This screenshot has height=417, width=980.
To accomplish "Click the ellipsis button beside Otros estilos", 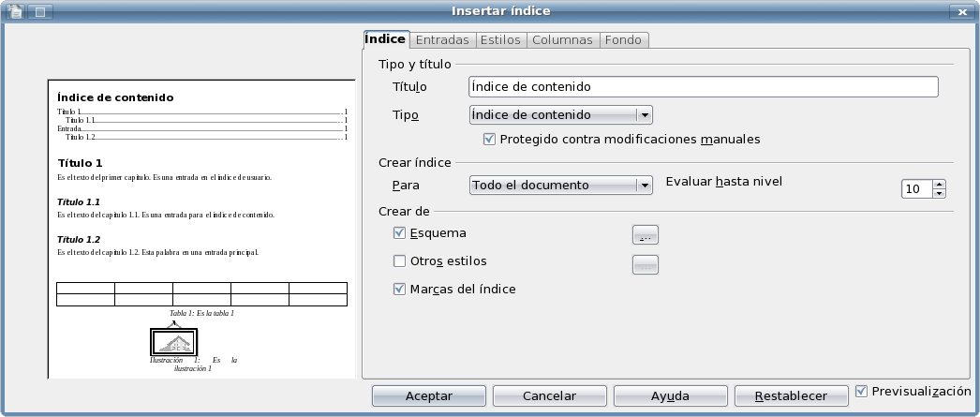I will tap(646, 265).
